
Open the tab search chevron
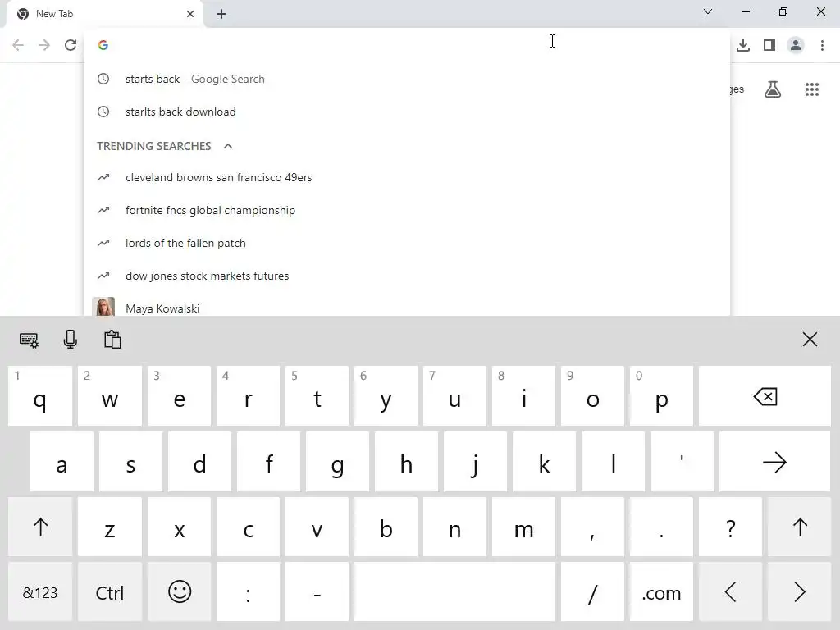tap(708, 11)
